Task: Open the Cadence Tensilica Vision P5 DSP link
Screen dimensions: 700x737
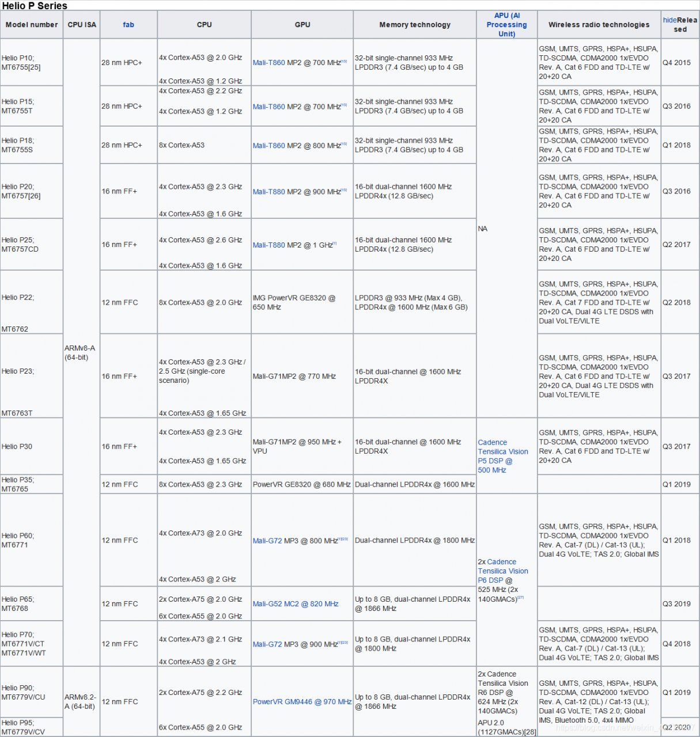Action: (x=503, y=456)
